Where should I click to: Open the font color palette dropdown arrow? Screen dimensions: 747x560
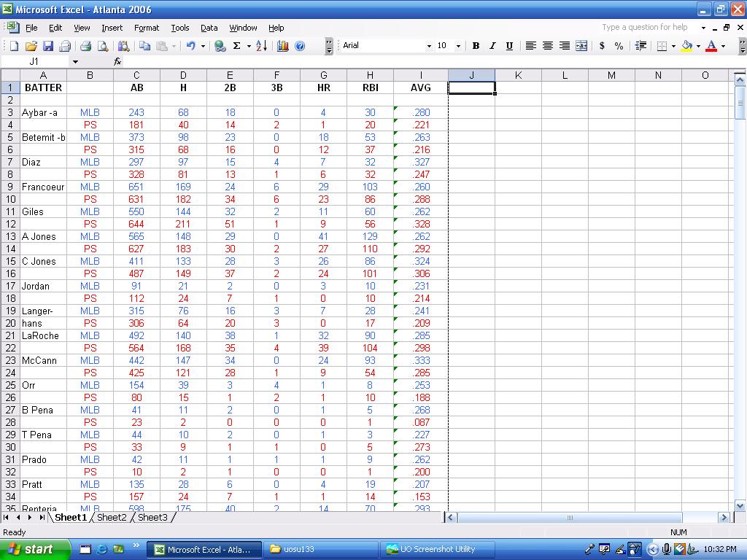coord(723,46)
